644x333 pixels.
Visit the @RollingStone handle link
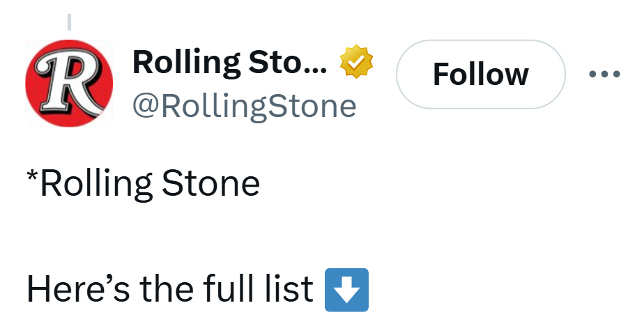tap(244, 105)
